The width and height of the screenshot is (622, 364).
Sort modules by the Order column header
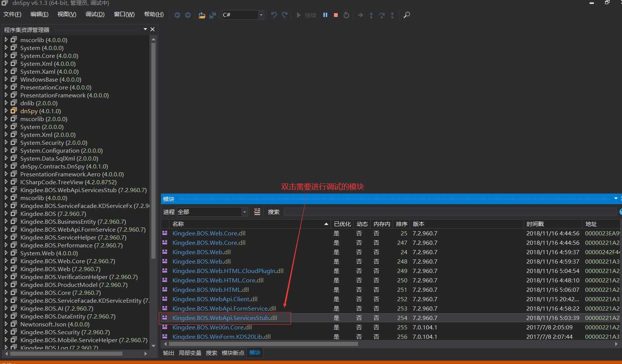coord(401,224)
